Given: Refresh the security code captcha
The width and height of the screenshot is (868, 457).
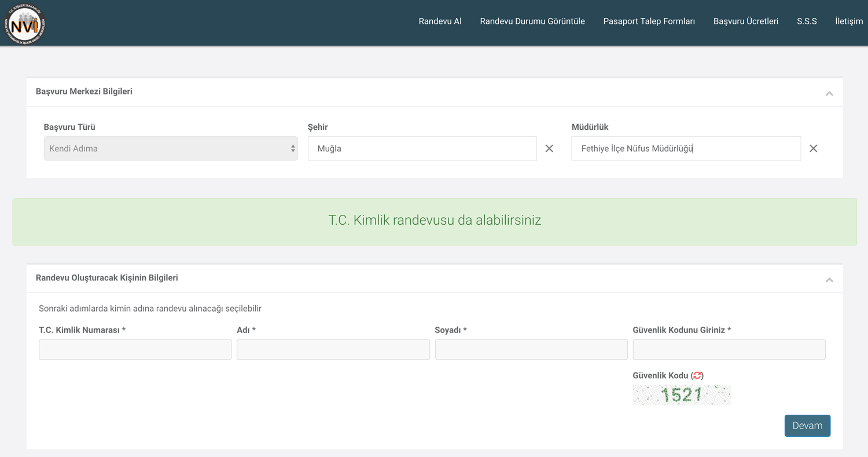Looking at the screenshot, I should (x=697, y=376).
